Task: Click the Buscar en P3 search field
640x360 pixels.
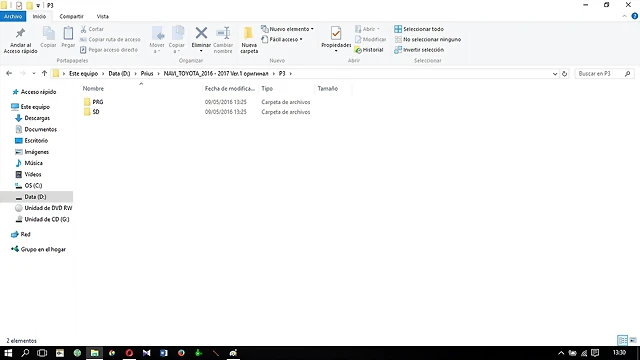Action: pos(604,73)
